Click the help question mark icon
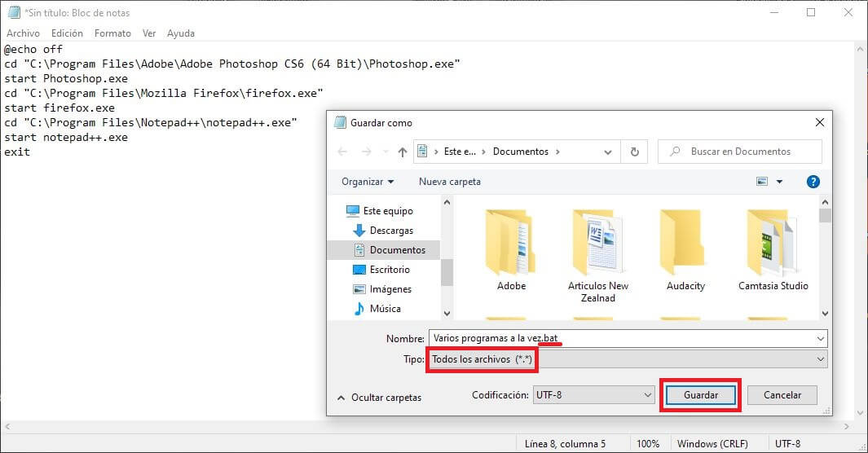The image size is (868, 453). click(813, 182)
